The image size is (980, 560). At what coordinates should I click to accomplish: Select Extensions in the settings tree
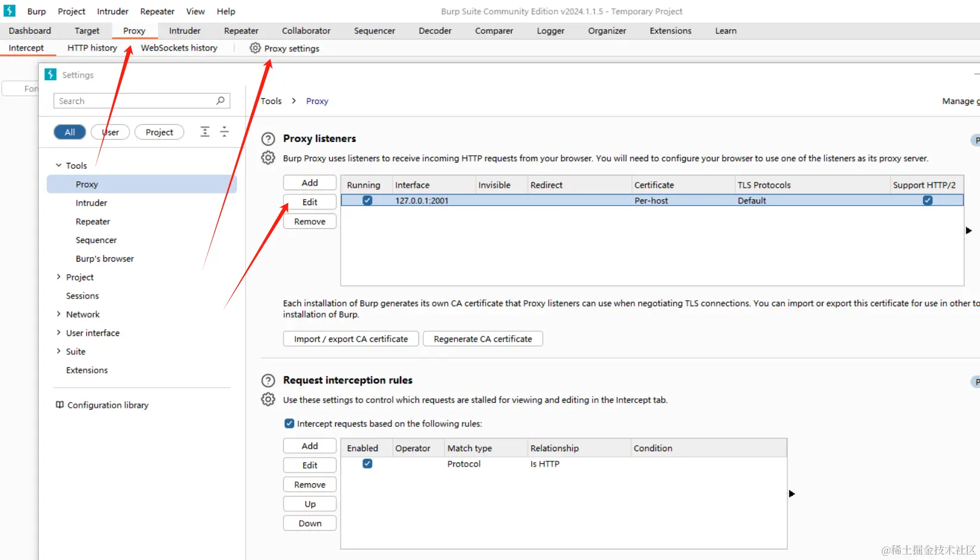click(87, 370)
